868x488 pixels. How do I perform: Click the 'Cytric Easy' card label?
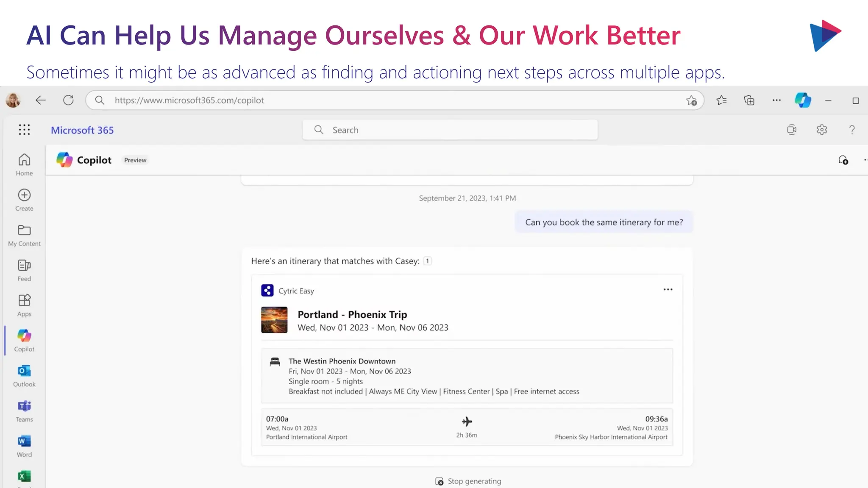point(296,291)
